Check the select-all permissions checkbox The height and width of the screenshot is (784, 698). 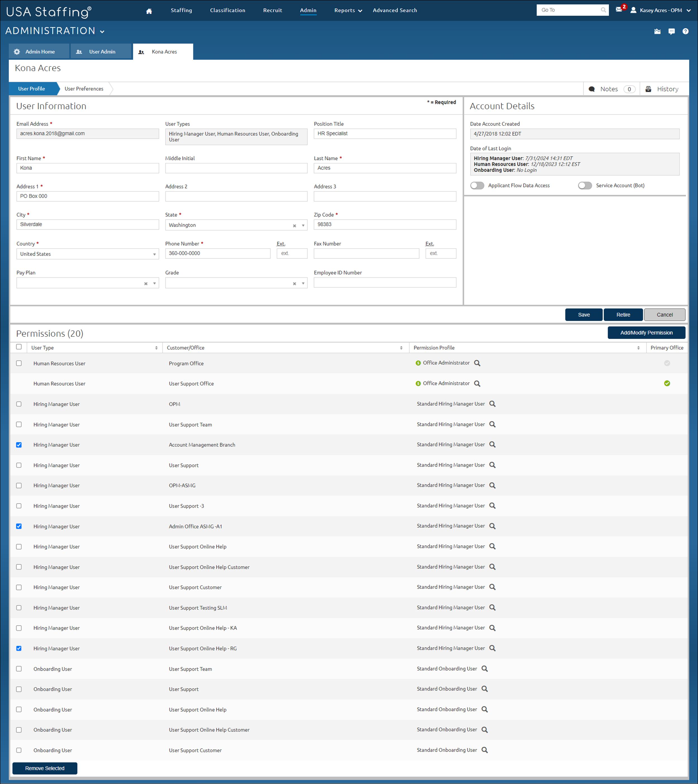[x=19, y=347]
